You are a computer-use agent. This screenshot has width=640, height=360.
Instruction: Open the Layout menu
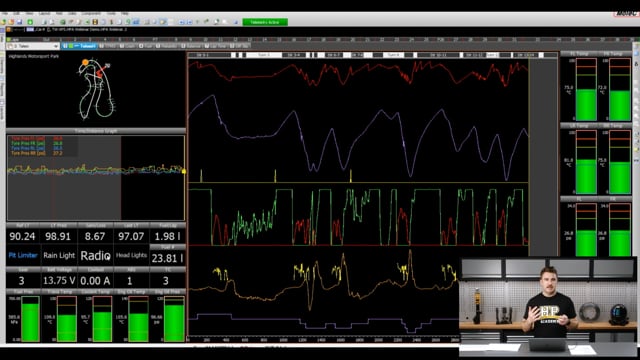[x=44, y=13]
